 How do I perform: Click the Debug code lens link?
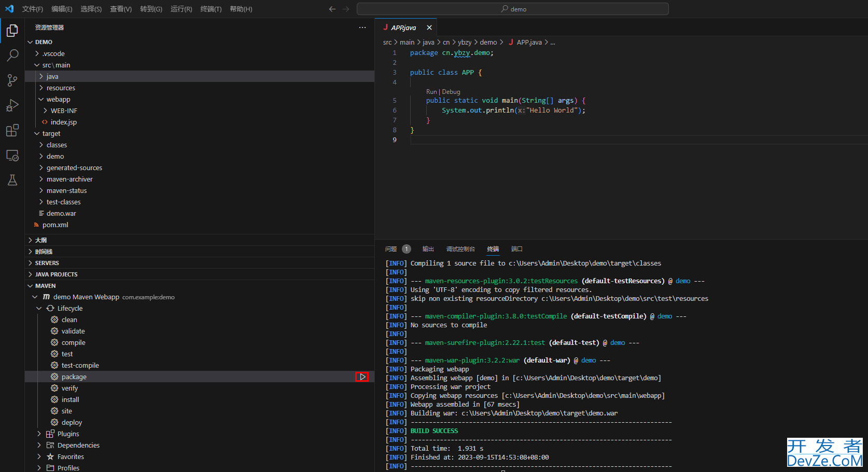[451, 92]
